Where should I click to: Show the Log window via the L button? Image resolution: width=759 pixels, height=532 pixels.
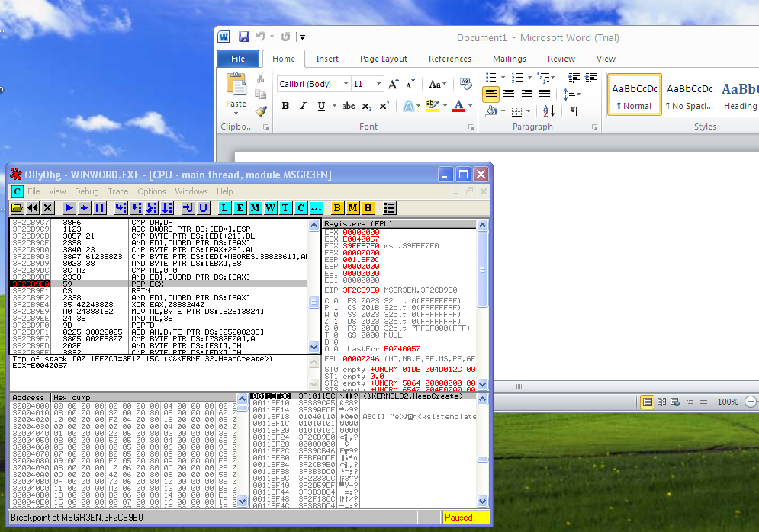224,208
